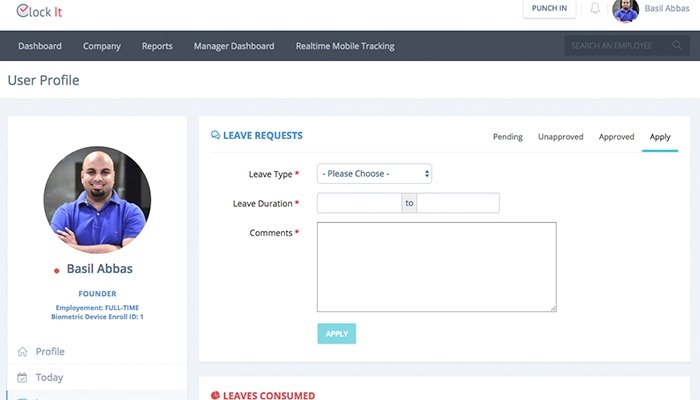Click the Apply submit button
This screenshot has width=700, height=400.
[x=336, y=334]
